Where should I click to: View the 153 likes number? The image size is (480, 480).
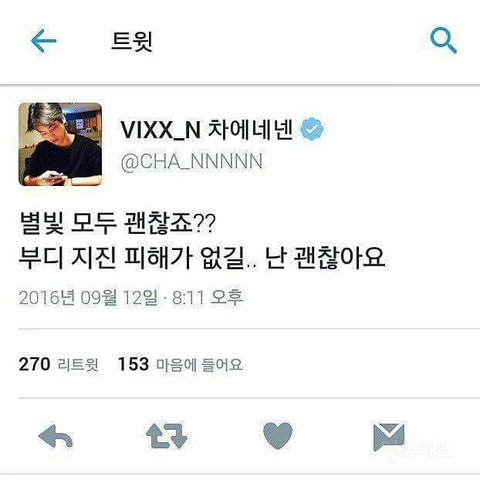pyautogui.click(x=133, y=364)
